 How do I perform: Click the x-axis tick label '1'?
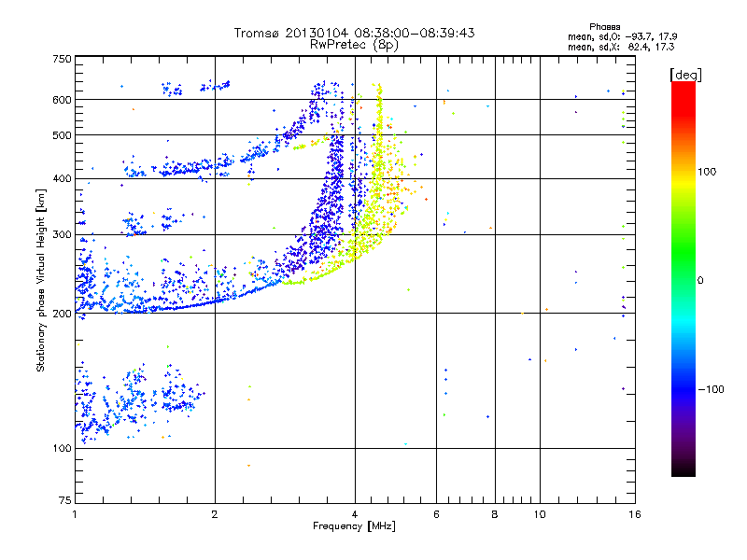pos(75,514)
